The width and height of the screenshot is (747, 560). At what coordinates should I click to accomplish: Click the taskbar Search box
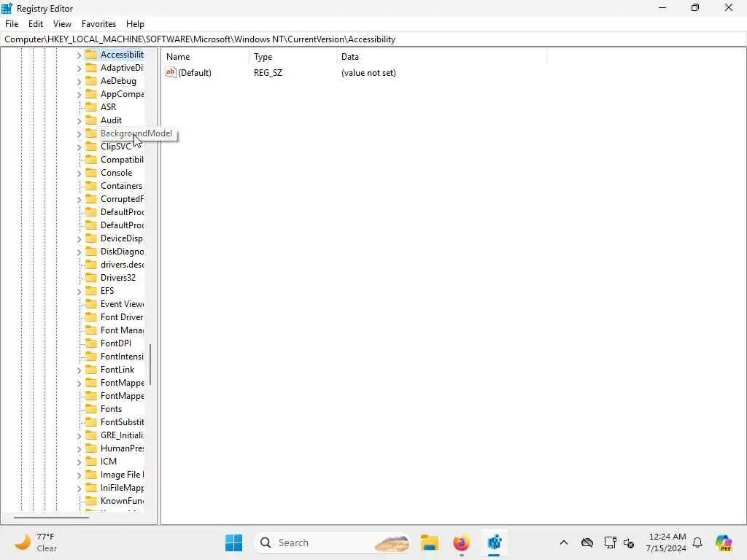click(x=332, y=542)
